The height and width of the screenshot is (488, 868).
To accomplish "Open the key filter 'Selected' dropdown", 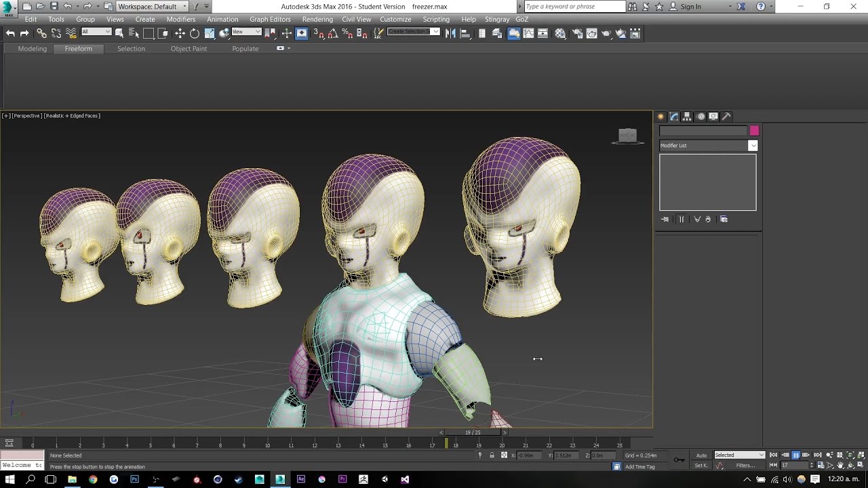I will pos(739,455).
